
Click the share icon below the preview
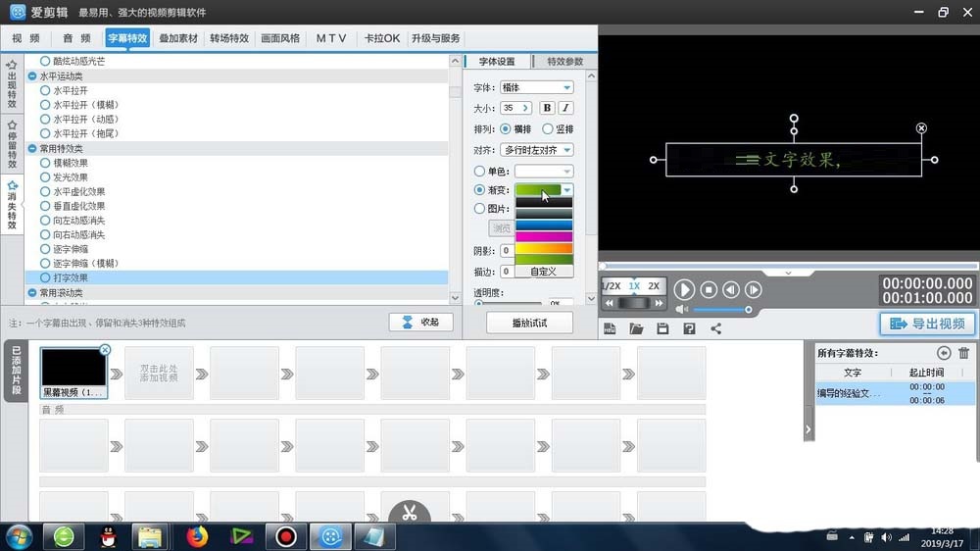[715, 328]
